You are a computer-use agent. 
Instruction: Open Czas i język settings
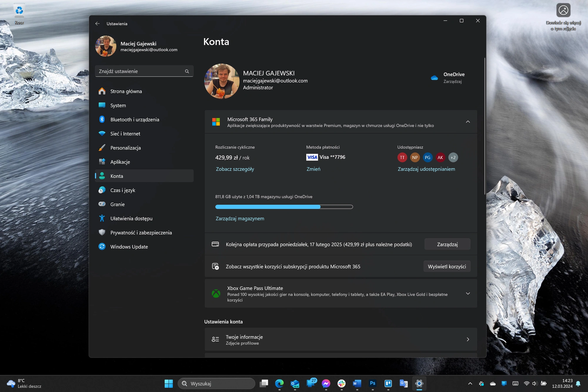click(x=144, y=190)
